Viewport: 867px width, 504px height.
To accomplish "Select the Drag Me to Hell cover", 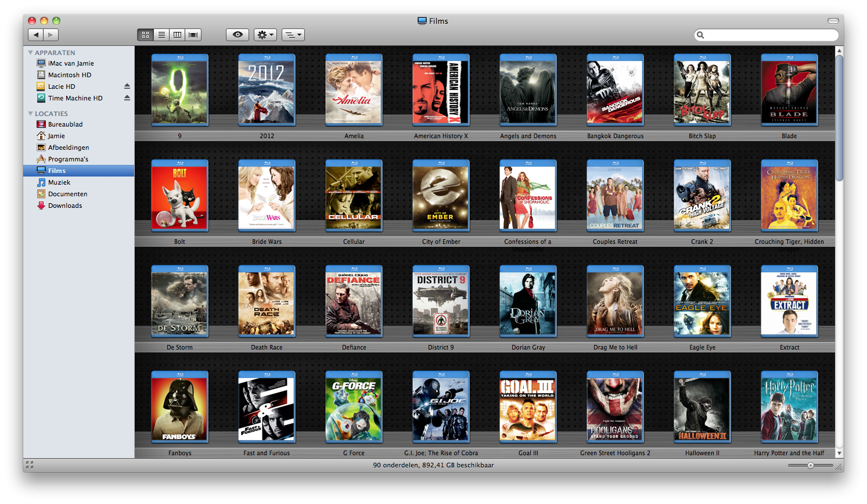I will pos(615,301).
